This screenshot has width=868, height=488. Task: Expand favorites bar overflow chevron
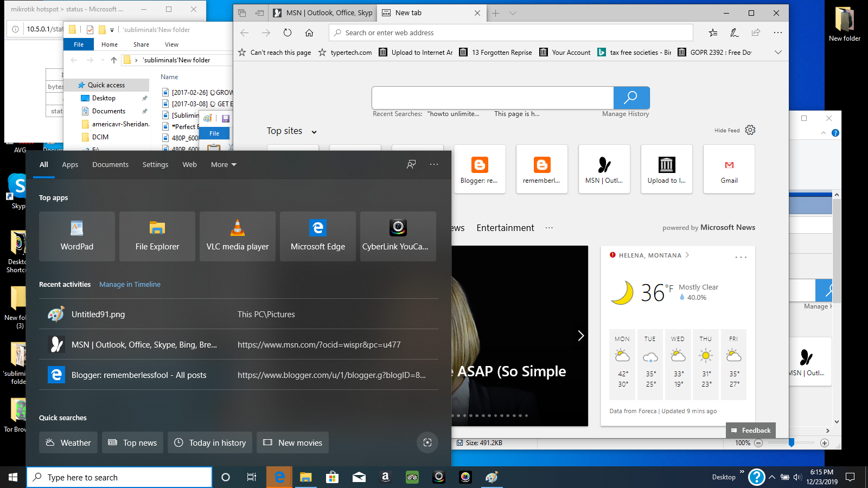point(778,53)
